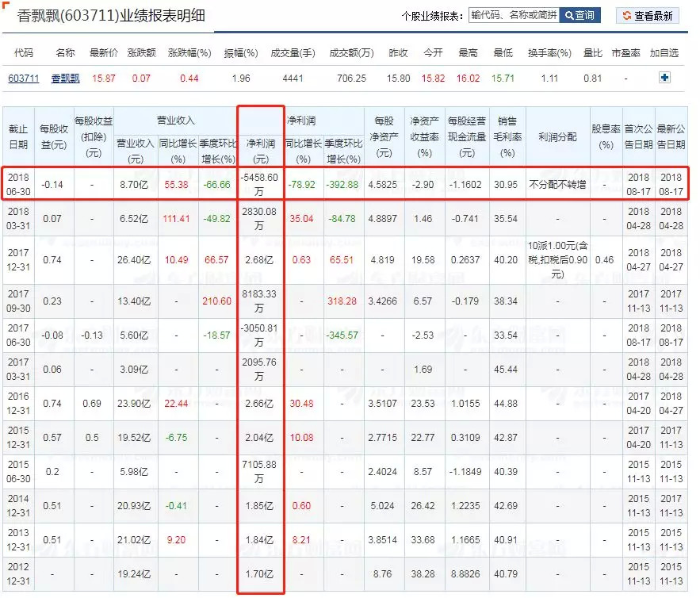700x598 pixels.
Task: Select the 2016 12-31 date cell
Action: (18, 403)
